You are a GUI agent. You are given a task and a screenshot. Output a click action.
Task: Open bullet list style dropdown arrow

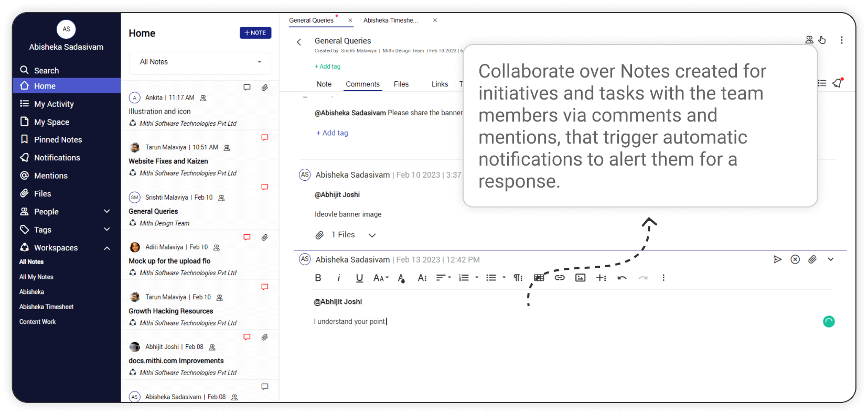pyautogui.click(x=504, y=278)
